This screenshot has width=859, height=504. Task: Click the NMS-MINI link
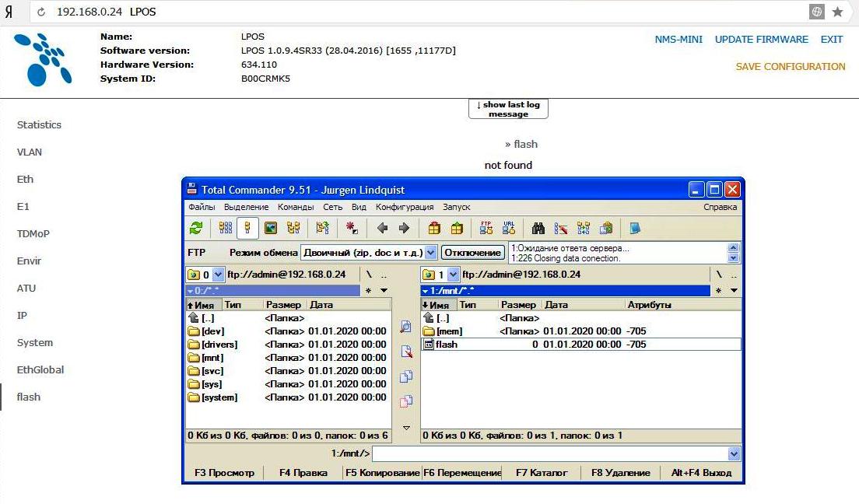tap(678, 40)
